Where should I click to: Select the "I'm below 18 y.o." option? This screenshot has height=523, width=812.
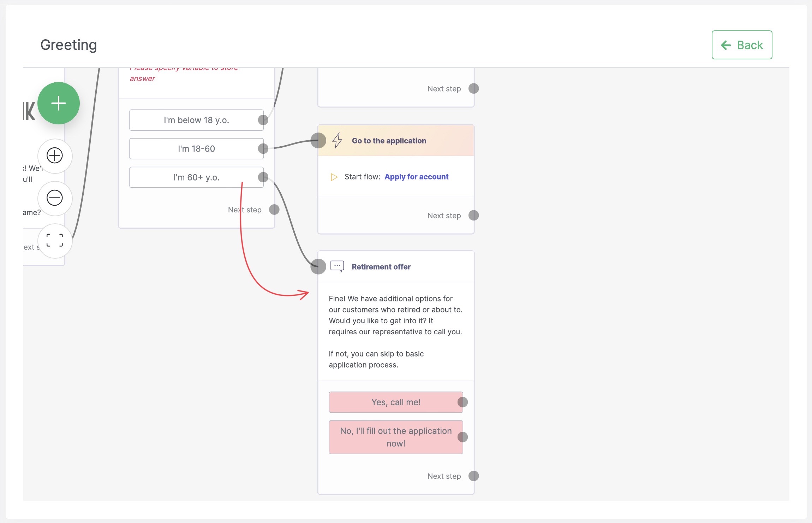[x=196, y=120]
